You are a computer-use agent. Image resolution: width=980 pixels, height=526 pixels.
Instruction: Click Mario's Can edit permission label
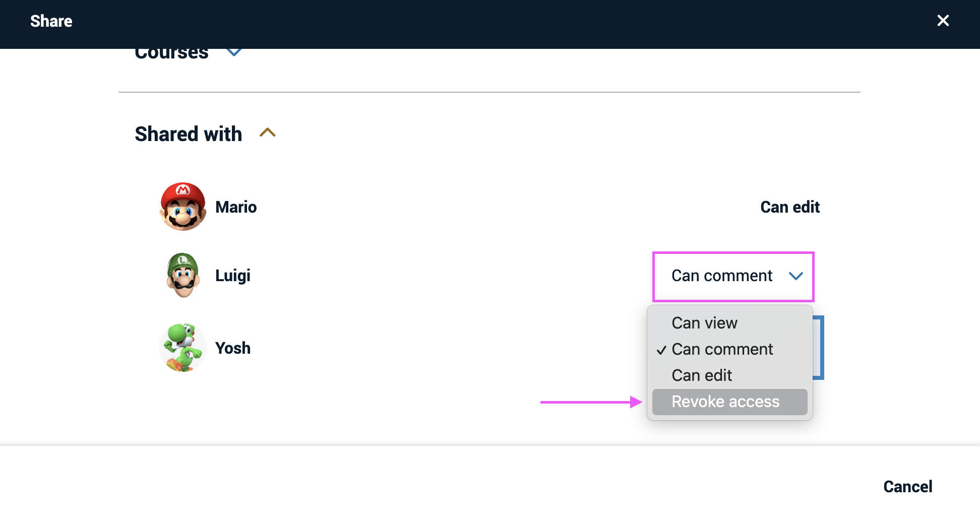pyautogui.click(x=790, y=207)
